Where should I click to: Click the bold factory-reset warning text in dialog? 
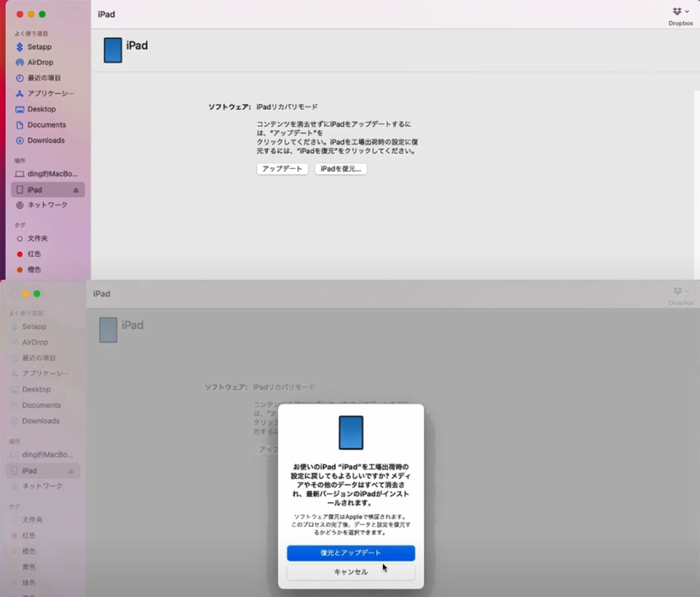pos(351,485)
